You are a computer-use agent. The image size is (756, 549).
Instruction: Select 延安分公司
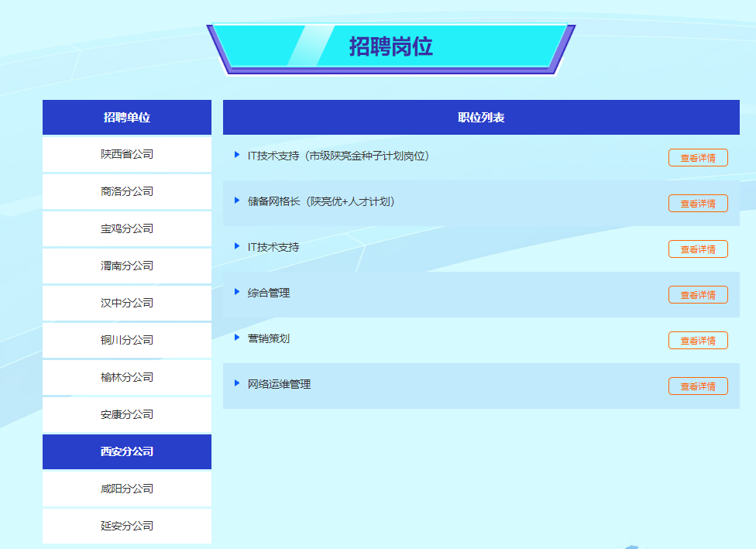pos(127,526)
